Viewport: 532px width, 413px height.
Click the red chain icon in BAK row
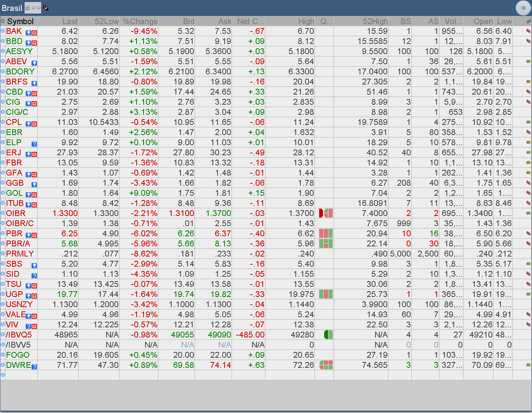(x=528, y=31)
